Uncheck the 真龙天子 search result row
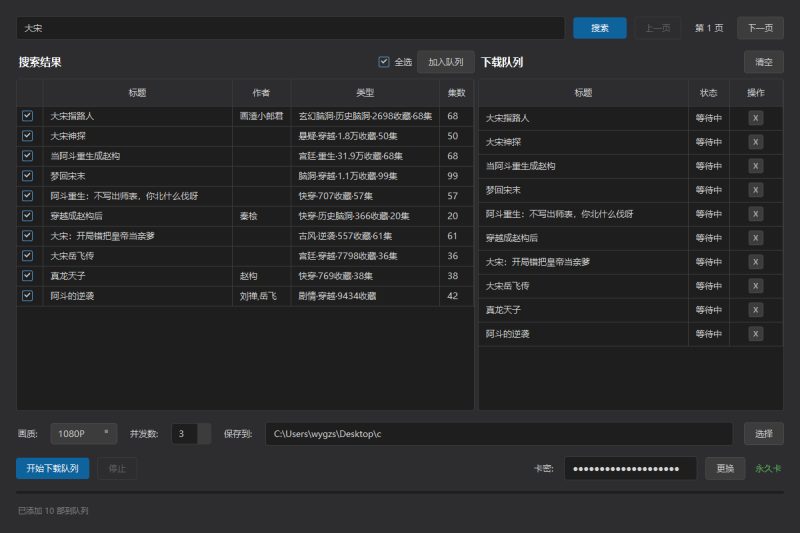Image resolution: width=800 pixels, height=533 pixels. pos(27,276)
